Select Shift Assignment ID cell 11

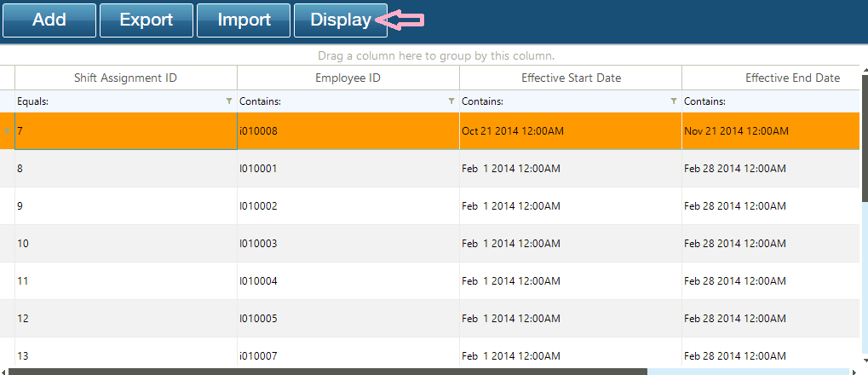click(x=126, y=281)
